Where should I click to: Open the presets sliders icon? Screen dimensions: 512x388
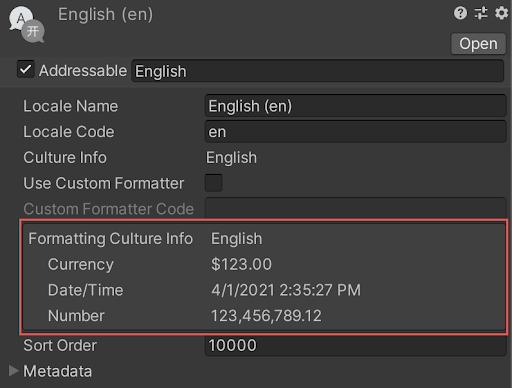click(481, 13)
